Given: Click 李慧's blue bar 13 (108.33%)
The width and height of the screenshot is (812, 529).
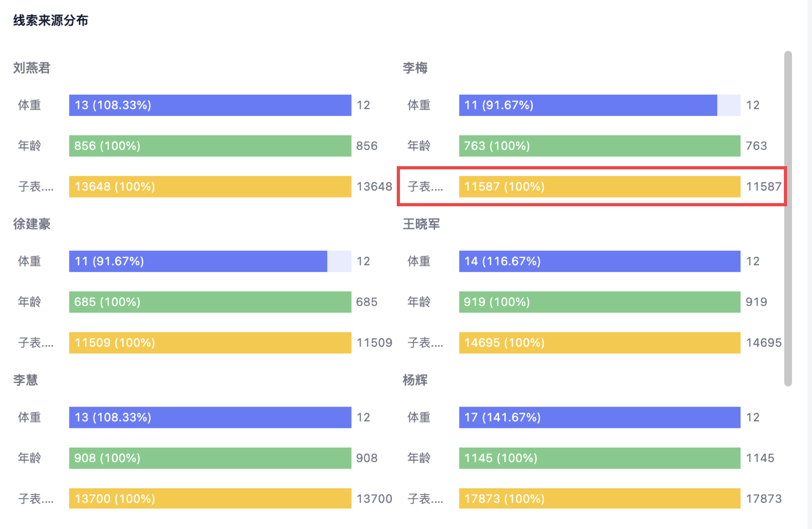Looking at the screenshot, I should (x=210, y=417).
